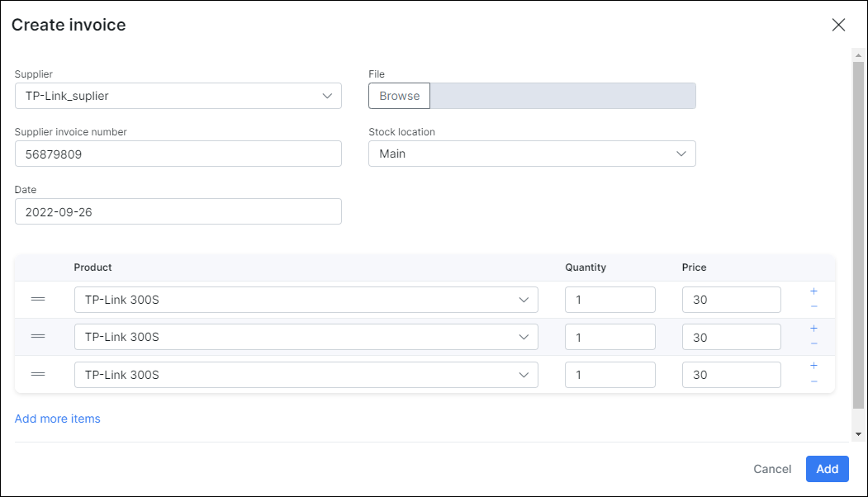
Task: Open the third row's Product dropdown
Action: [x=306, y=375]
